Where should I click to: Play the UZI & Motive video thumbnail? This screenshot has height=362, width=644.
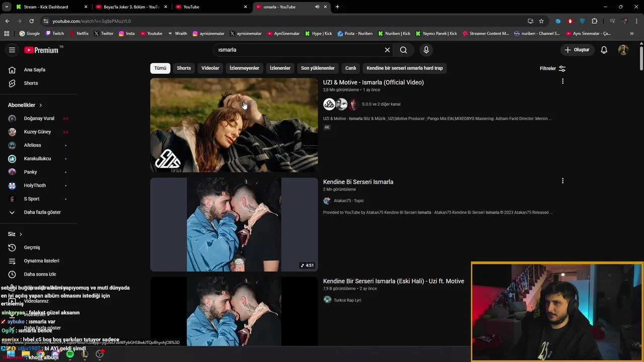pos(234,125)
